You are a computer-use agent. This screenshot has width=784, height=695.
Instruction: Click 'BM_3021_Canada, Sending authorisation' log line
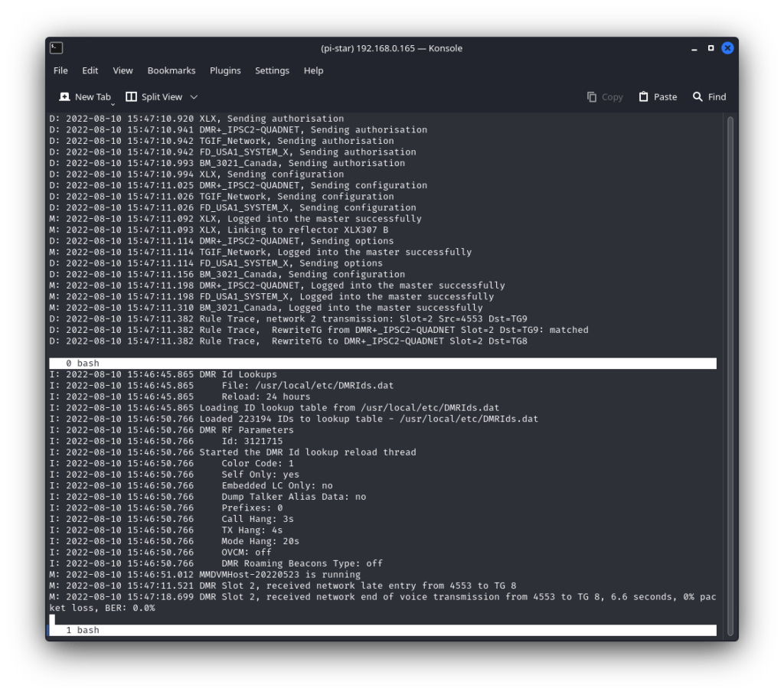[227, 163]
